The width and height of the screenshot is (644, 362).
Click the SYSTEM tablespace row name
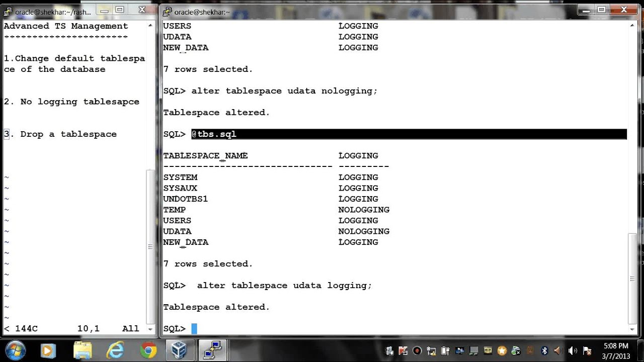pyautogui.click(x=180, y=177)
